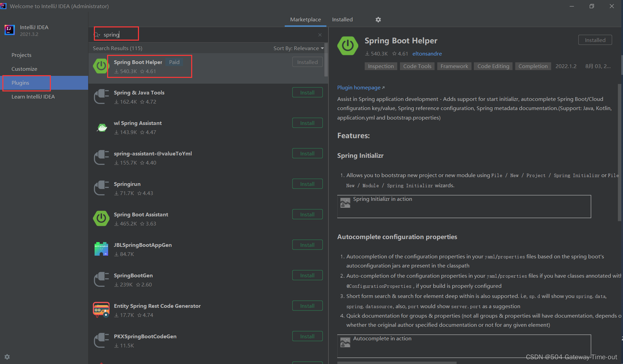Install spring-assistant-@valueToYml
The image size is (623, 364).
point(307,154)
